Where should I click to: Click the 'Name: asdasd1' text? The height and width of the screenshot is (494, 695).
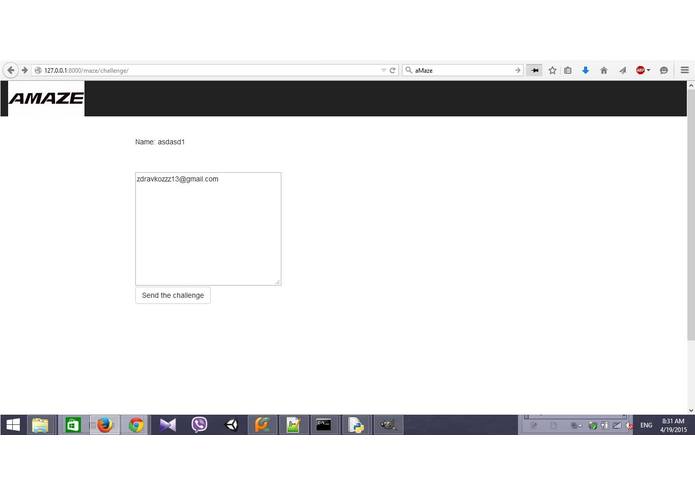point(160,142)
